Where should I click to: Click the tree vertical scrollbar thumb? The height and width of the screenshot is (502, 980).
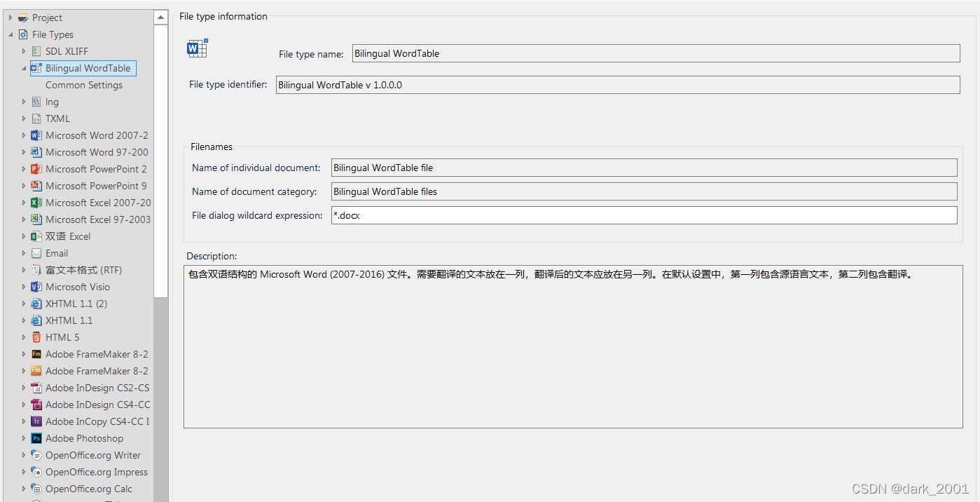point(161,161)
